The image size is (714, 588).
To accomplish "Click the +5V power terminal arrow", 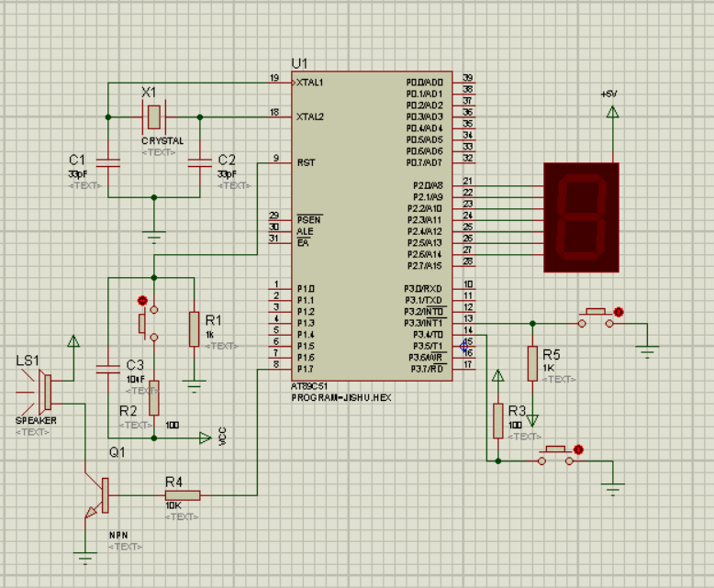I will coord(612,112).
